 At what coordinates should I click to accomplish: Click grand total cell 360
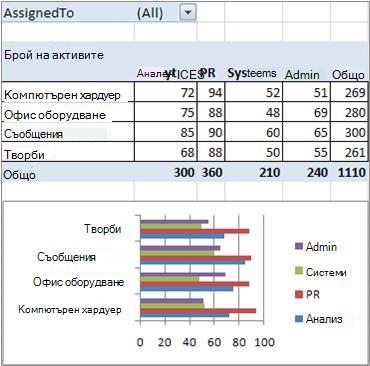tap(211, 172)
